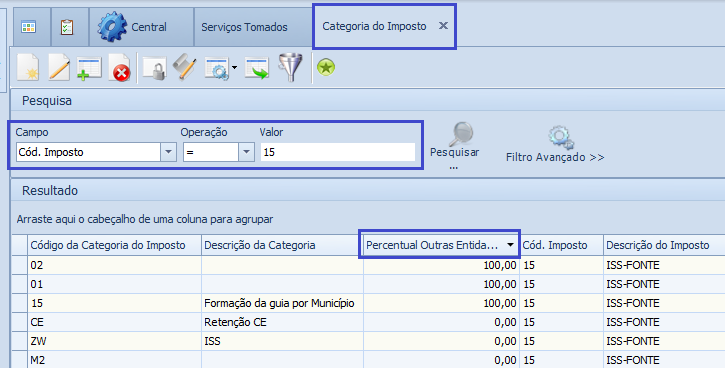725x368 pixels.
Task: Click the funnel filter icon
Action: coord(290,68)
